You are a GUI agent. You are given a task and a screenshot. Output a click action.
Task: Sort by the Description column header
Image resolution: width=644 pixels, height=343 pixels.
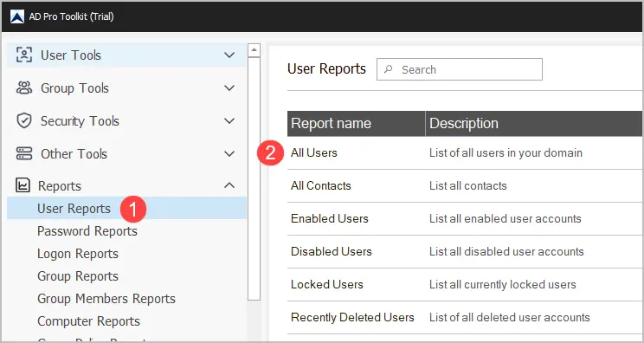tap(534, 123)
